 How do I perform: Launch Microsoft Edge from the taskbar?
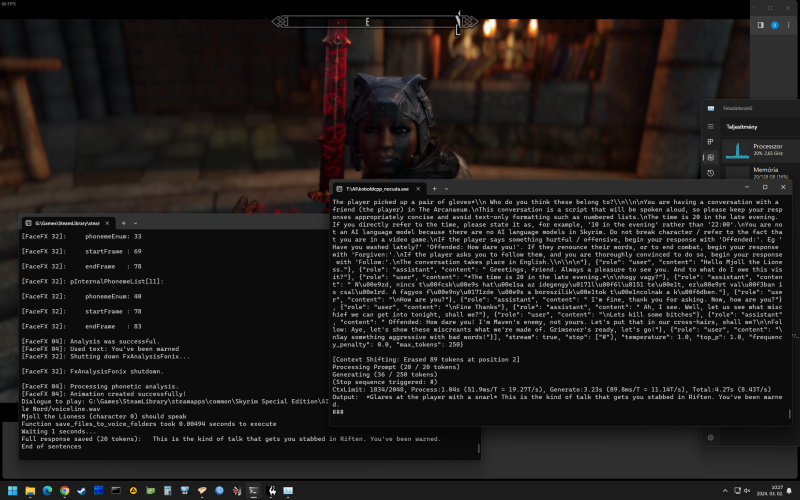[x=47, y=491]
